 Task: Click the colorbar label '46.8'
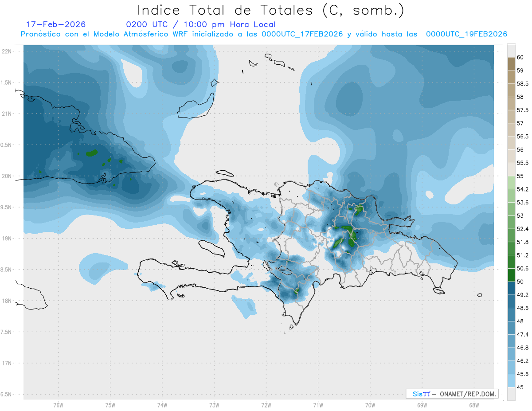(x=523, y=348)
